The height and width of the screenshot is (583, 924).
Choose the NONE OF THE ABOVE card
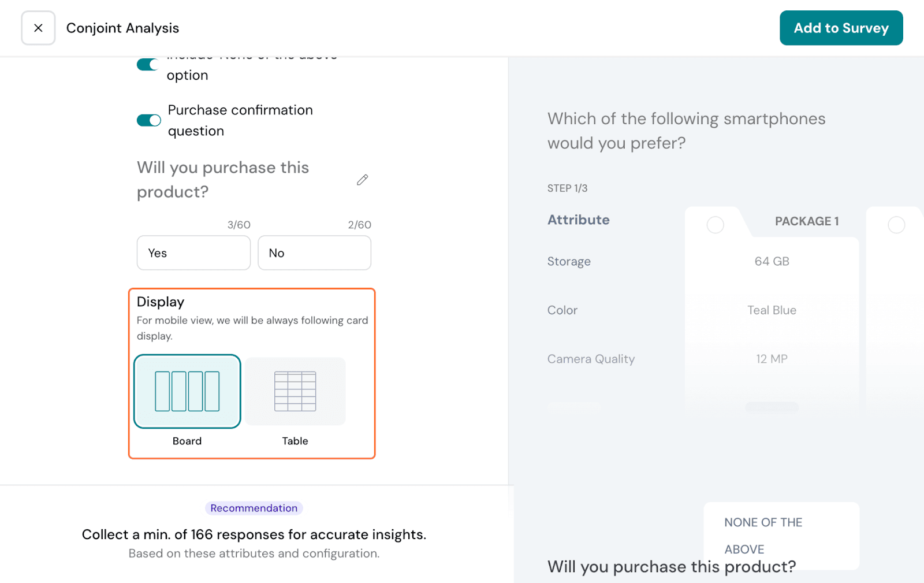(781, 535)
